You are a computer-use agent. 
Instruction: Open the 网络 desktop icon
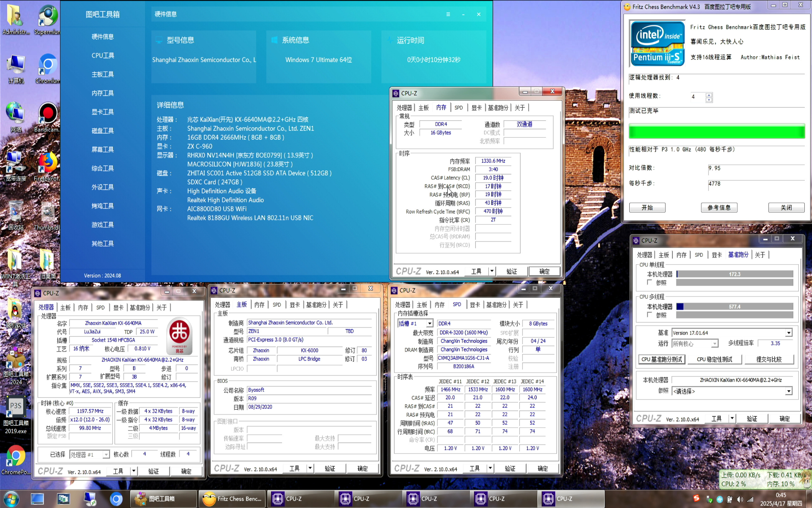point(15,118)
